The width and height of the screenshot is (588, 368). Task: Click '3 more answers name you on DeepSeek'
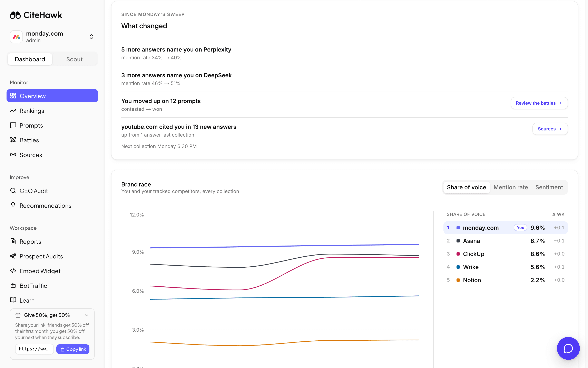[176, 75]
